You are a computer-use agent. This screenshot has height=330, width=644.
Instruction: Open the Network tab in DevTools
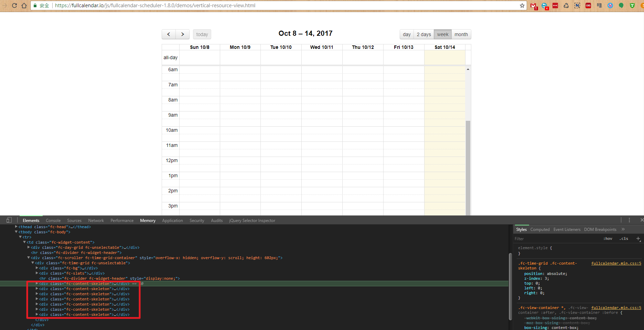tap(96, 221)
